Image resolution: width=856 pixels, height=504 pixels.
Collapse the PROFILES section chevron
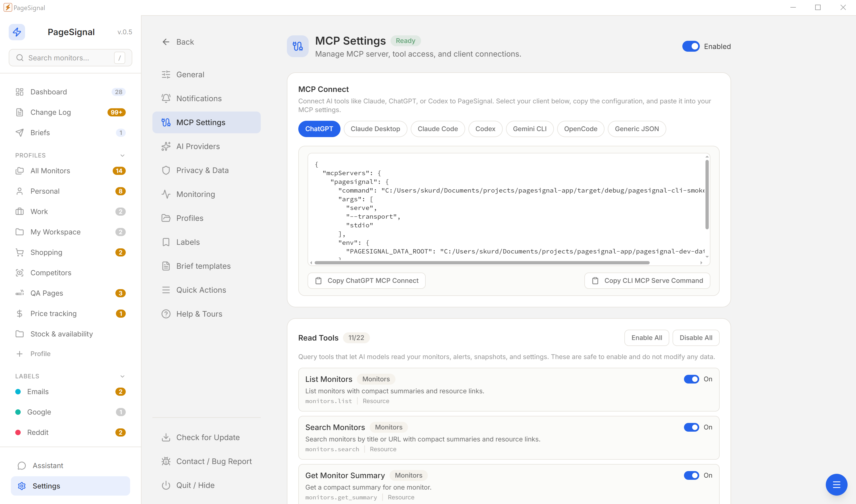[122, 155]
